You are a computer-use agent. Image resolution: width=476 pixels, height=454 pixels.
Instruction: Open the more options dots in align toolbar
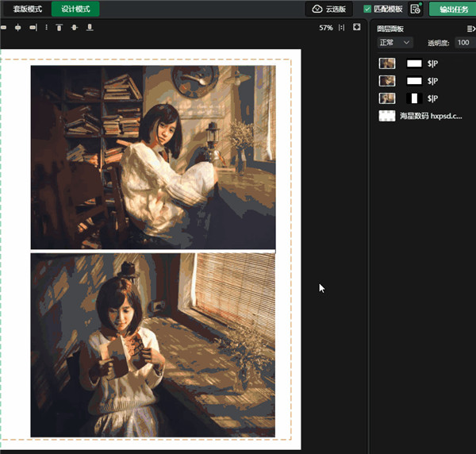[47, 28]
